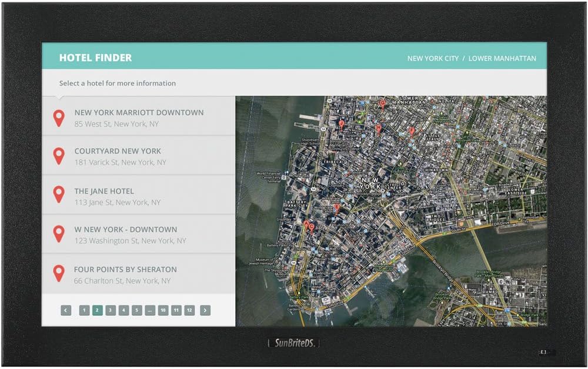Viewport: 588px width, 369px height.
Task: Go to previous page with left arrow
Action: [66, 310]
